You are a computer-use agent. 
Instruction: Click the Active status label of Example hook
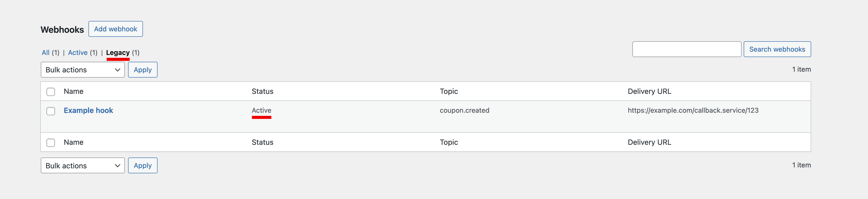pos(262,110)
